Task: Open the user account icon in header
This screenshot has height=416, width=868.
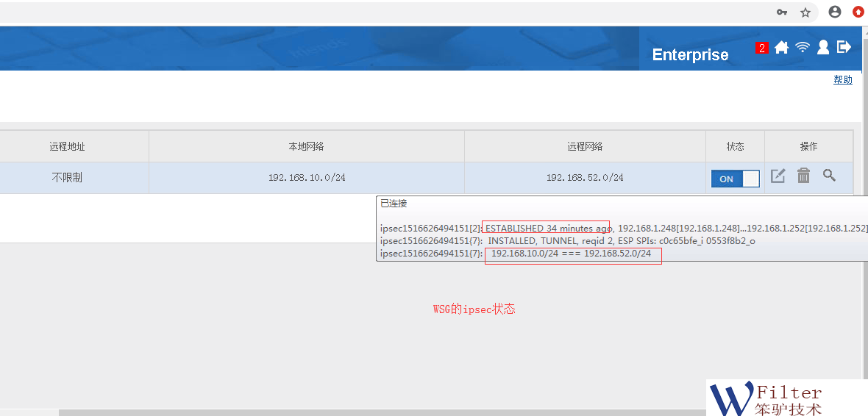Action: tap(823, 47)
